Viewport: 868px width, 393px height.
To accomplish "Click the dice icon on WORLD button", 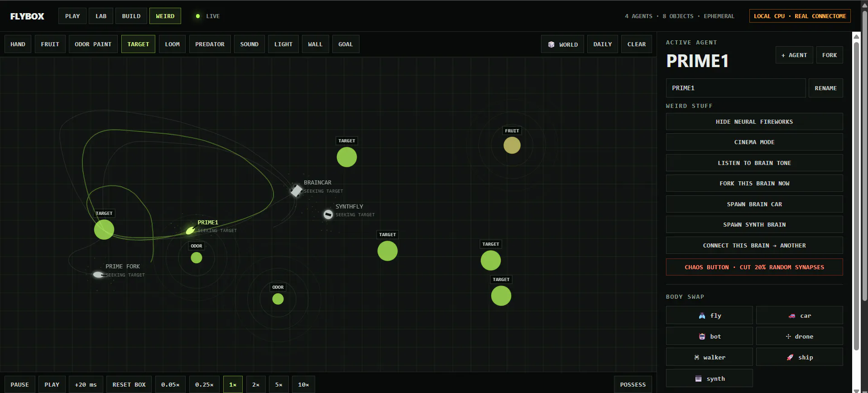I will [x=551, y=44].
